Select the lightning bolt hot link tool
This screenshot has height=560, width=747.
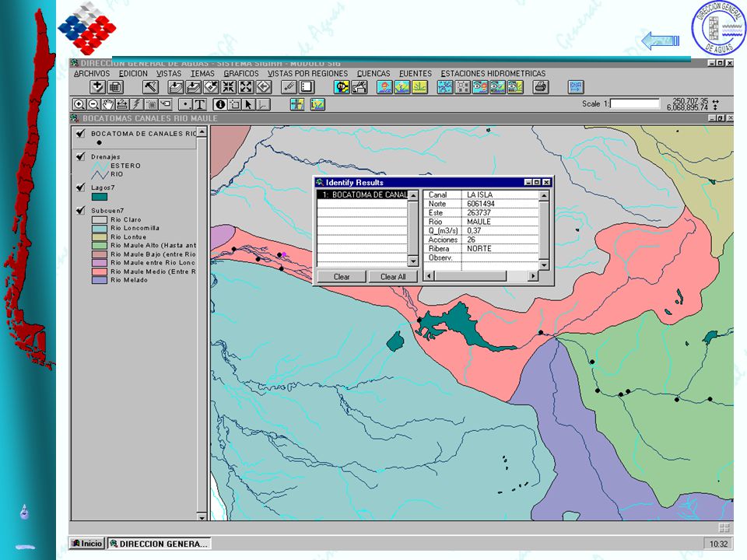136,104
